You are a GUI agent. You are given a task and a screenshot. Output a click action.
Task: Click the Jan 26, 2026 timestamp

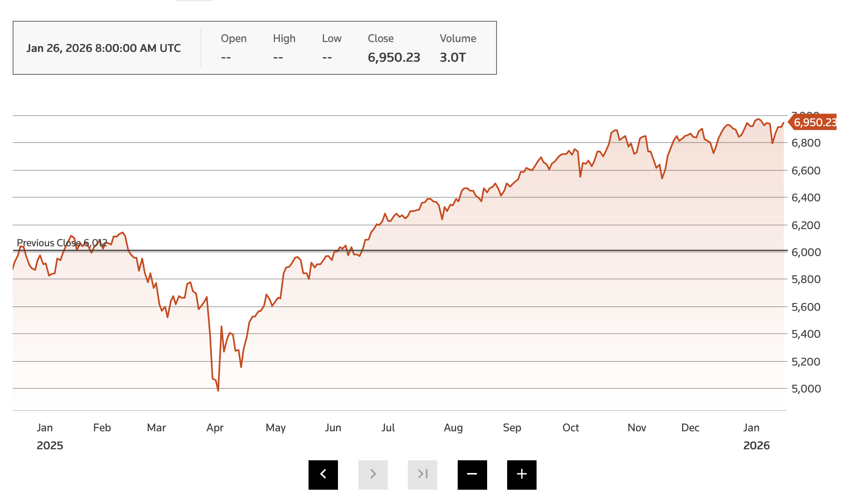coord(103,48)
